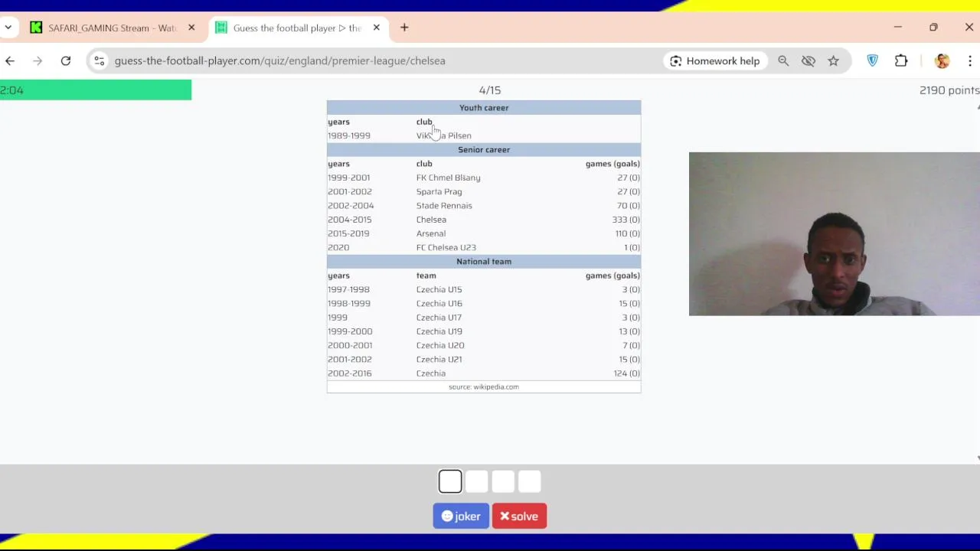980x551 pixels.
Task: Click the Czechia U21 team entry
Action: pos(439,360)
